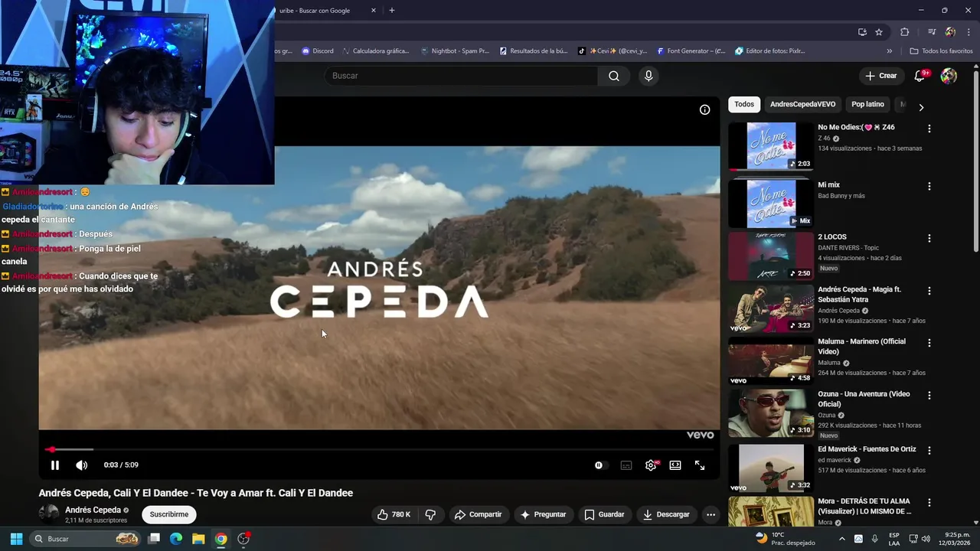Open the Chrome extensions puzzle icon
Screen dimensions: 980x551
point(905,31)
